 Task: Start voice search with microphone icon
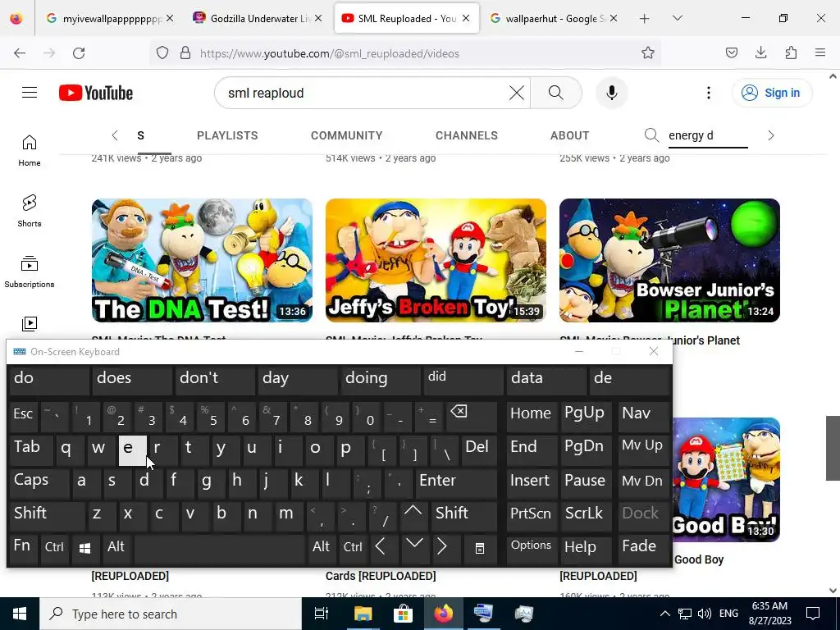(x=611, y=93)
